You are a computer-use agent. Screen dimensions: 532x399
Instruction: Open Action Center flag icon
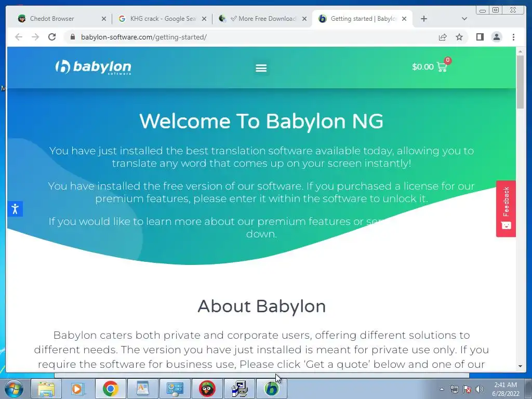467,389
